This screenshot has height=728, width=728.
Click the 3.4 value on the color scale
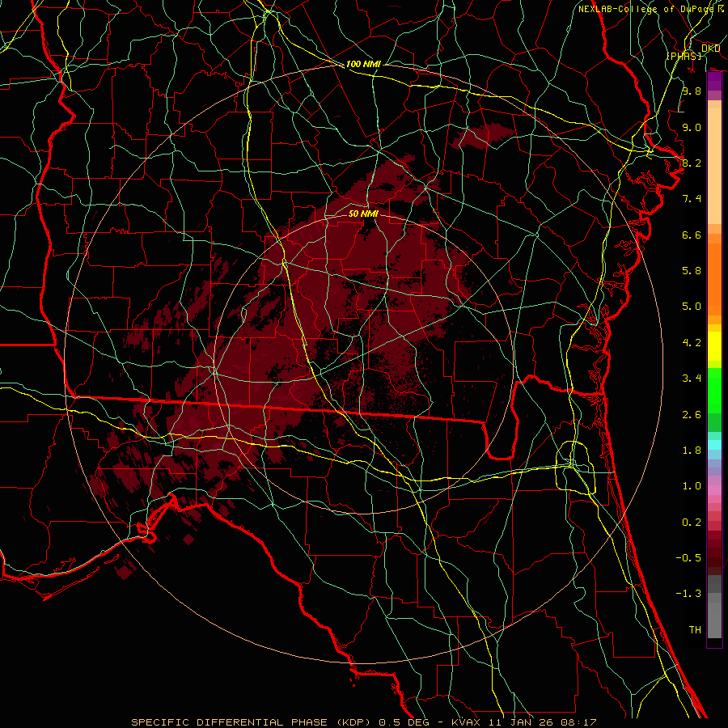pyautogui.click(x=692, y=379)
